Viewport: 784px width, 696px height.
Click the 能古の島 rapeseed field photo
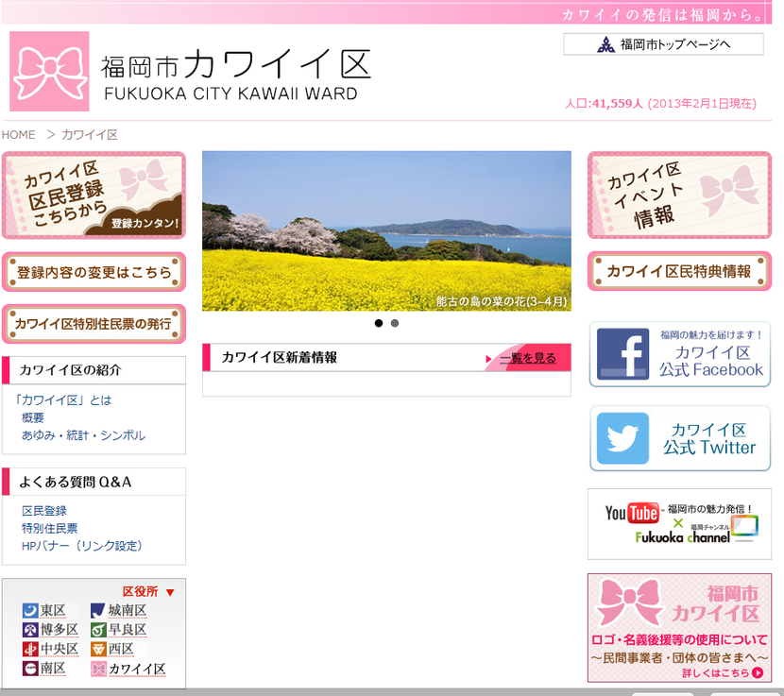coord(386,231)
